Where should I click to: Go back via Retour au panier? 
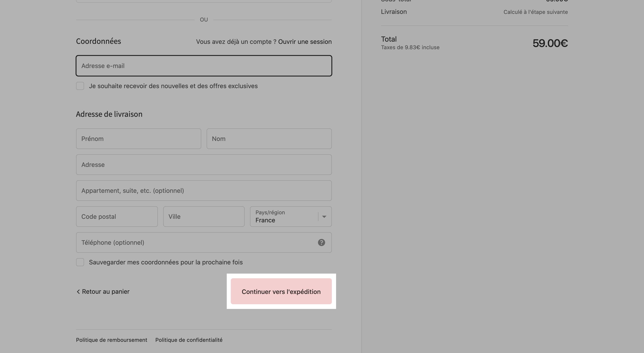(x=103, y=291)
